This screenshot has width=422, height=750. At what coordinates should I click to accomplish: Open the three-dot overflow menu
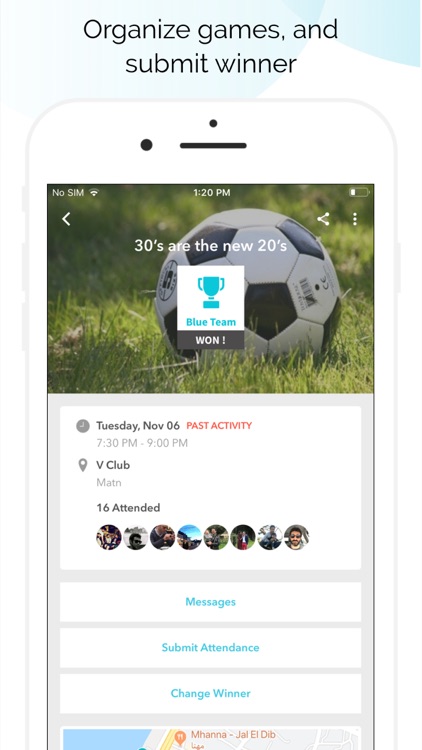point(355,219)
